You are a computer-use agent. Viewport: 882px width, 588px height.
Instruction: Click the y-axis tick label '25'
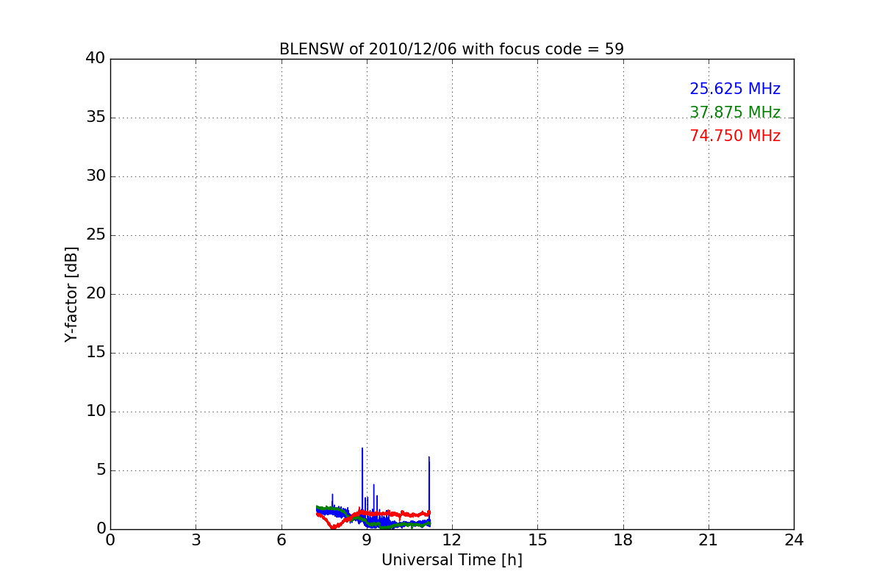pos(96,235)
